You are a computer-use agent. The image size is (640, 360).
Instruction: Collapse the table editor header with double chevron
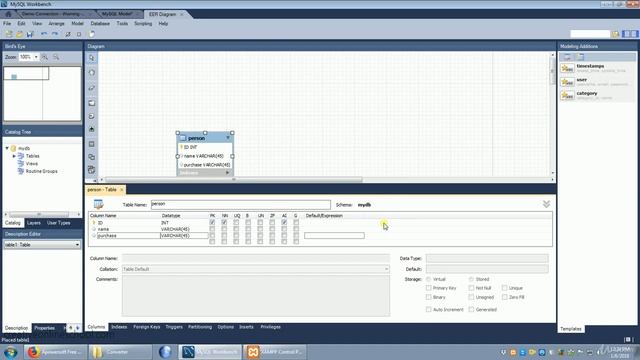pos(546,204)
